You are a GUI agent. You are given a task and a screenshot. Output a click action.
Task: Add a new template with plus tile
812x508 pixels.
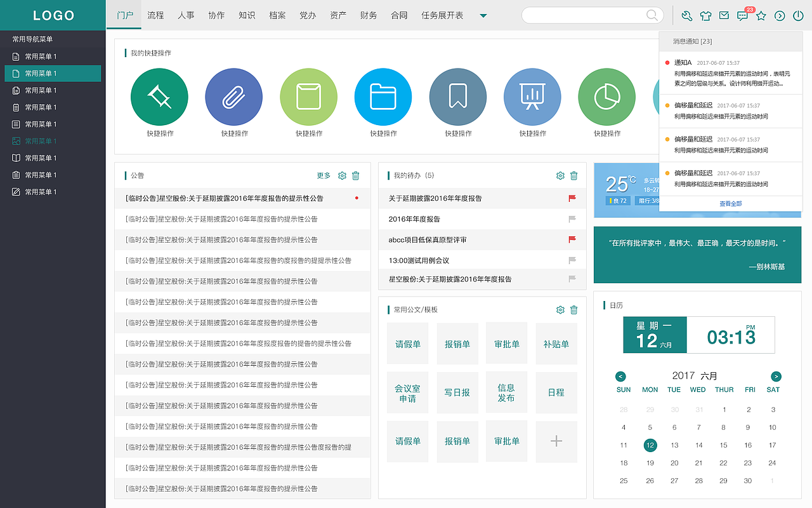pos(556,441)
